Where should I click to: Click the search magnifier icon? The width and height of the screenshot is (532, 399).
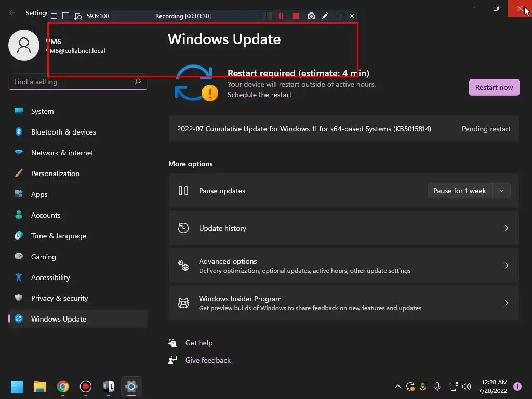click(137, 82)
